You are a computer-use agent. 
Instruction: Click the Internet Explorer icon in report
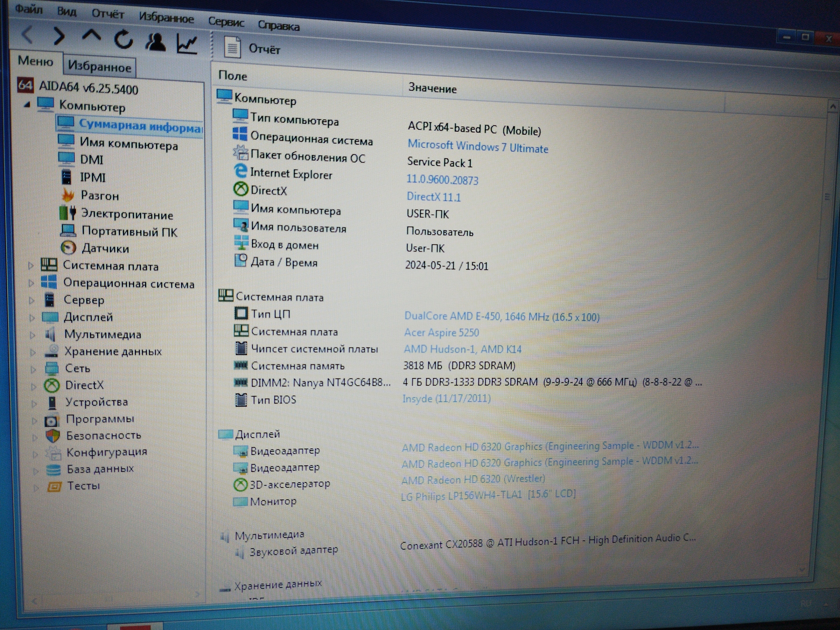coord(240,171)
